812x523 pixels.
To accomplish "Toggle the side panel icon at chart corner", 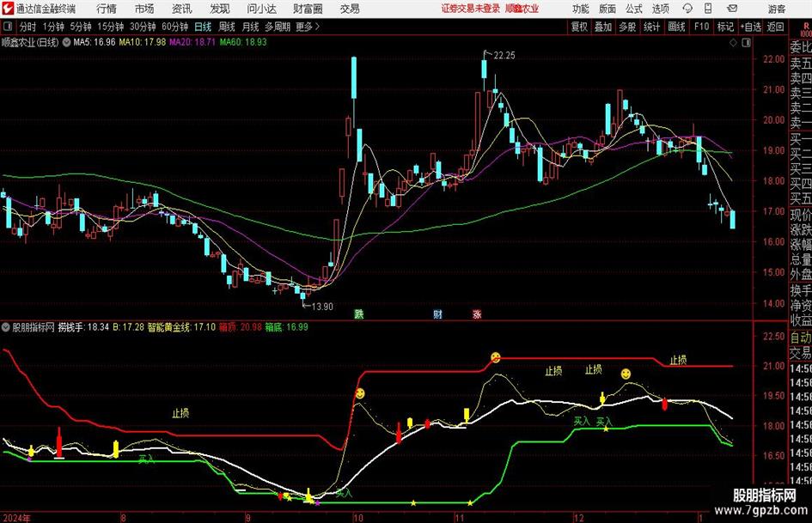I will [x=746, y=43].
